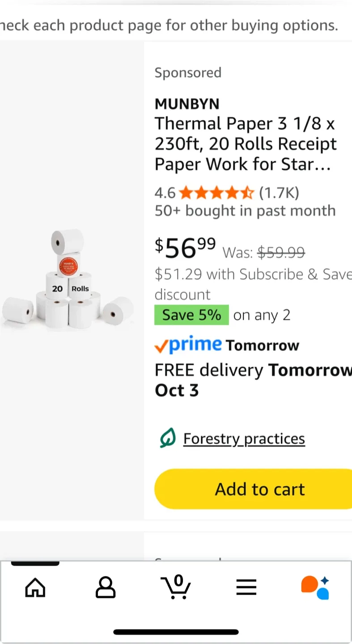Screen dimensions: 352x644
Task: View the thermal paper rolls product image
Action: pyautogui.click(x=68, y=280)
